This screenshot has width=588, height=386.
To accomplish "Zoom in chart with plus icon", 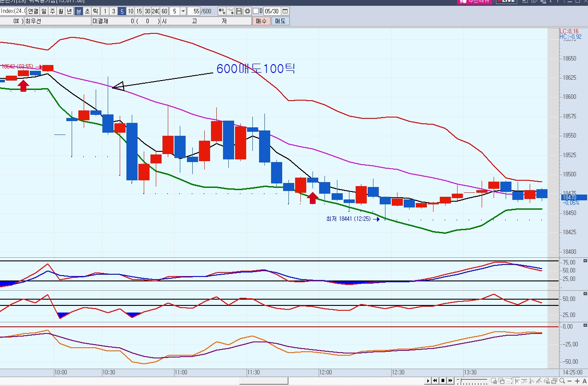I will click(x=577, y=381).
